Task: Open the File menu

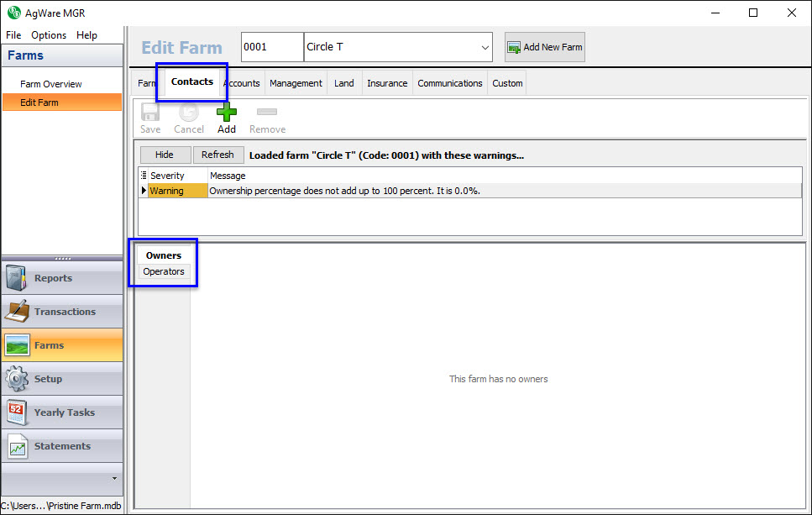Action: click(13, 35)
